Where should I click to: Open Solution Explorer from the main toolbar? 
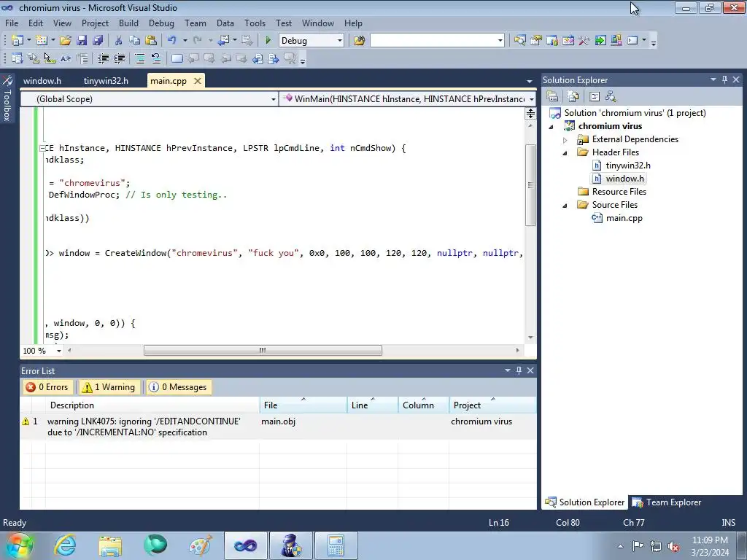(x=519, y=41)
